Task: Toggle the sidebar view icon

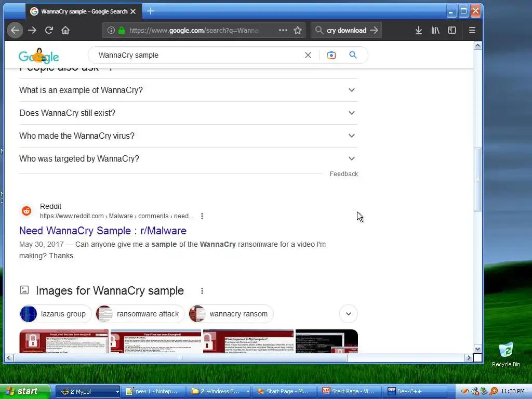Action: coord(452,30)
